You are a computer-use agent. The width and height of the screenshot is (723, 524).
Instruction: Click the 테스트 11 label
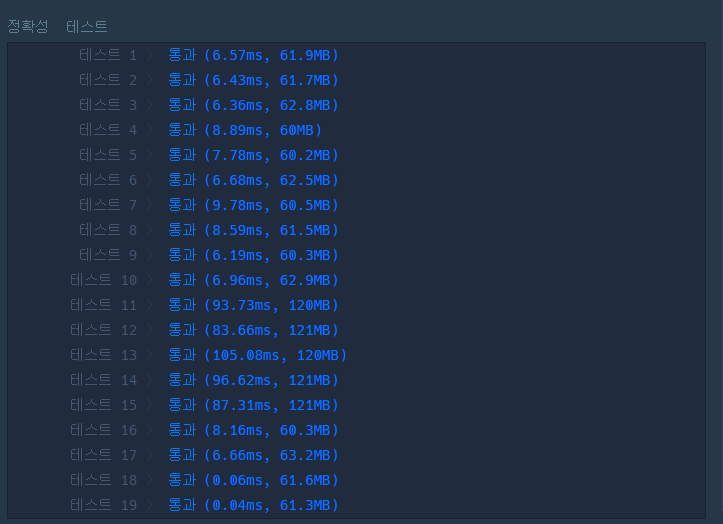(x=104, y=304)
